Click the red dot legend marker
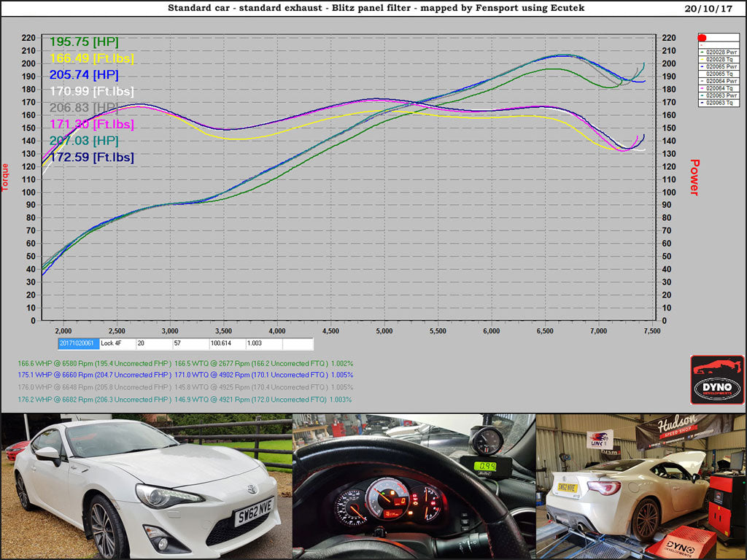The width and height of the screenshot is (747, 560). (x=702, y=37)
